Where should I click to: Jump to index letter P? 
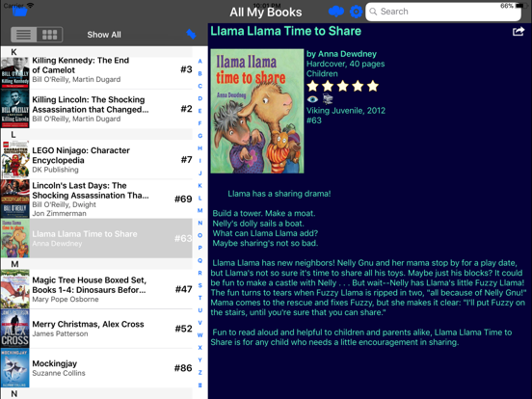[200, 248]
